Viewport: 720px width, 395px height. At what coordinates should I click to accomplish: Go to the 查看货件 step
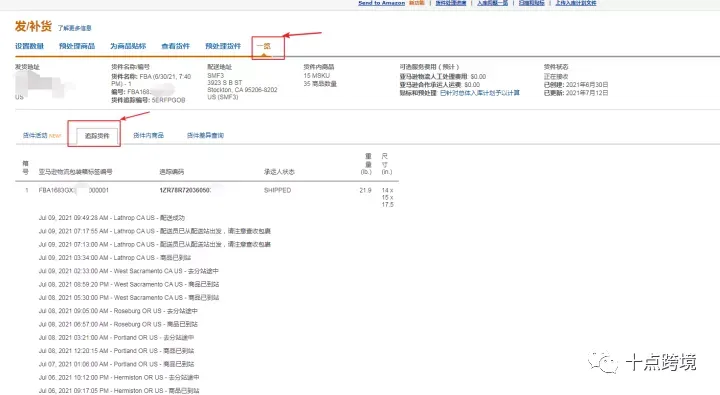175,46
